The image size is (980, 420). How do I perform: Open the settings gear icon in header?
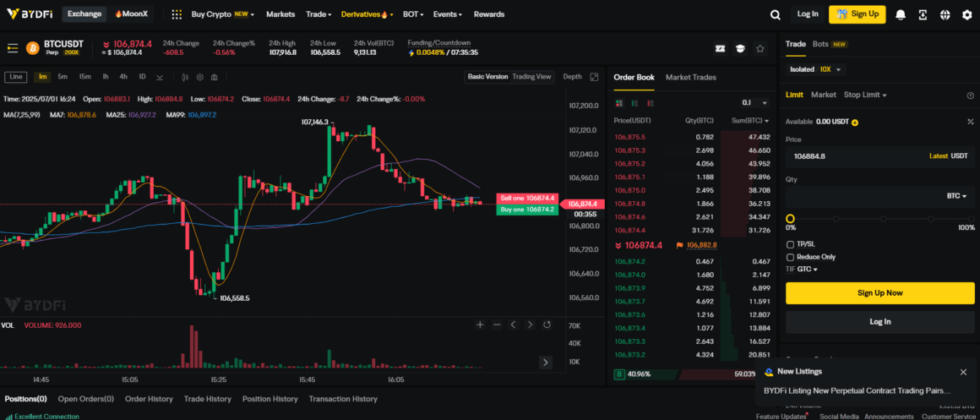click(x=966, y=14)
